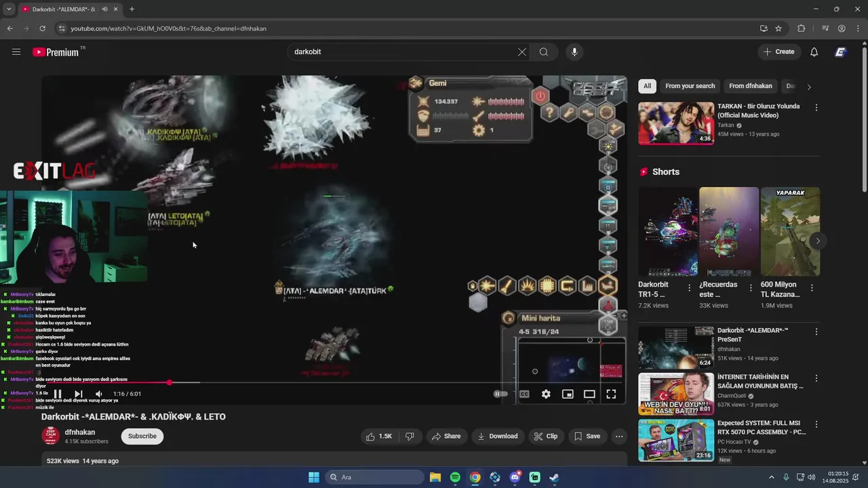Click the taskbar search box Ara
Viewport: 868px width, 488px height.
tap(374, 477)
